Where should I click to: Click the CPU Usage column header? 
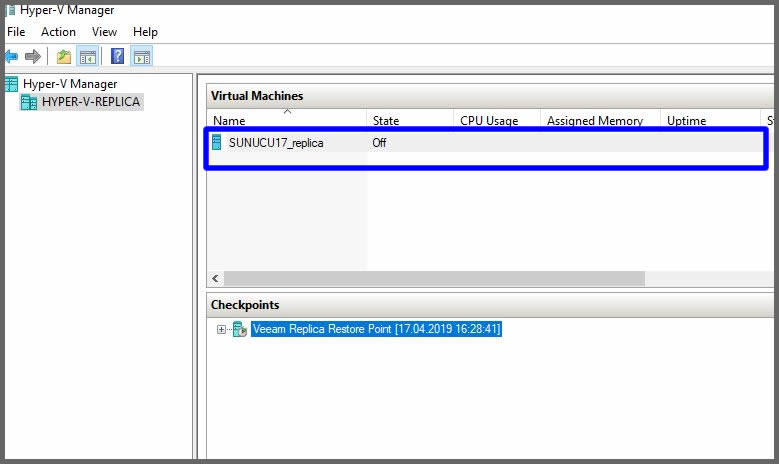coord(494,121)
